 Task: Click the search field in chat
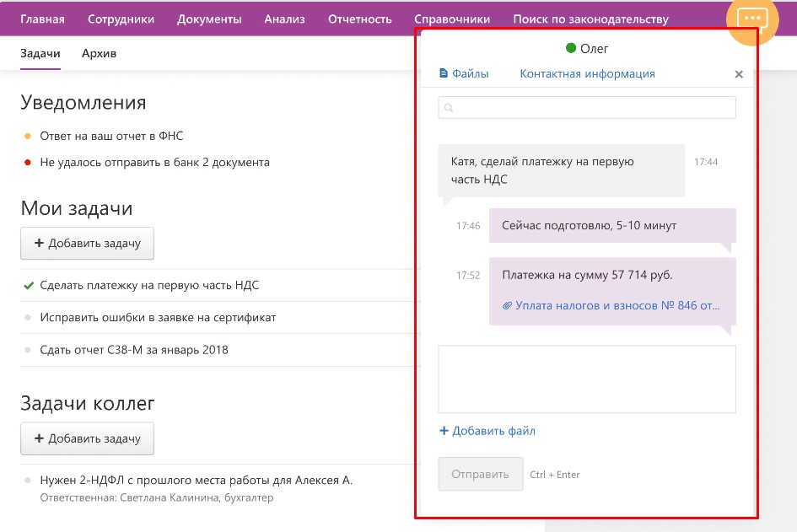(x=587, y=108)
